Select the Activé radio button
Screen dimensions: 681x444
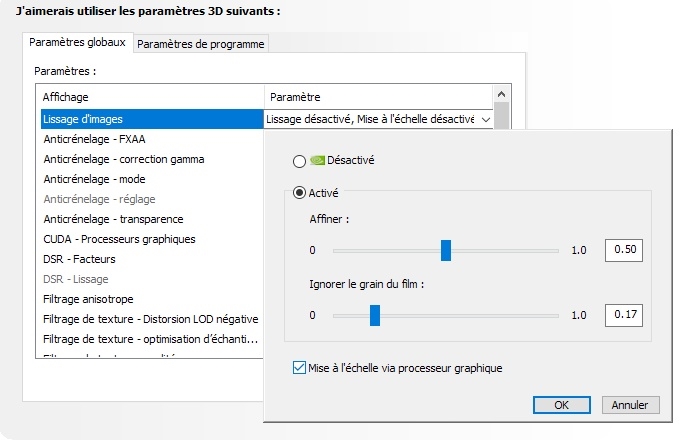(x=299, y=193)
